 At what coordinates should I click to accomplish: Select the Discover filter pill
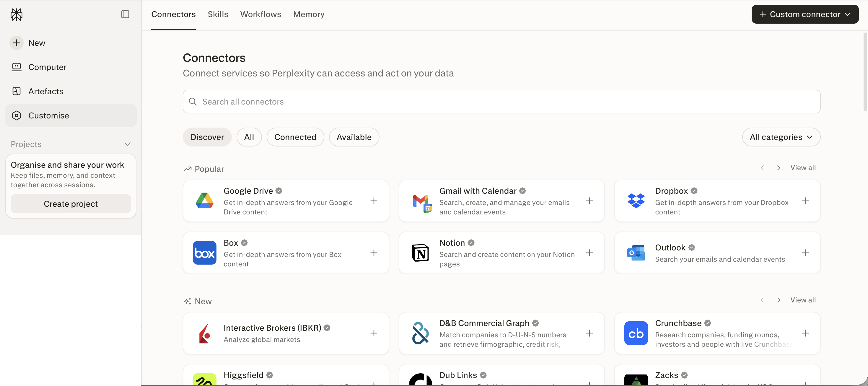tap(207, 137)
